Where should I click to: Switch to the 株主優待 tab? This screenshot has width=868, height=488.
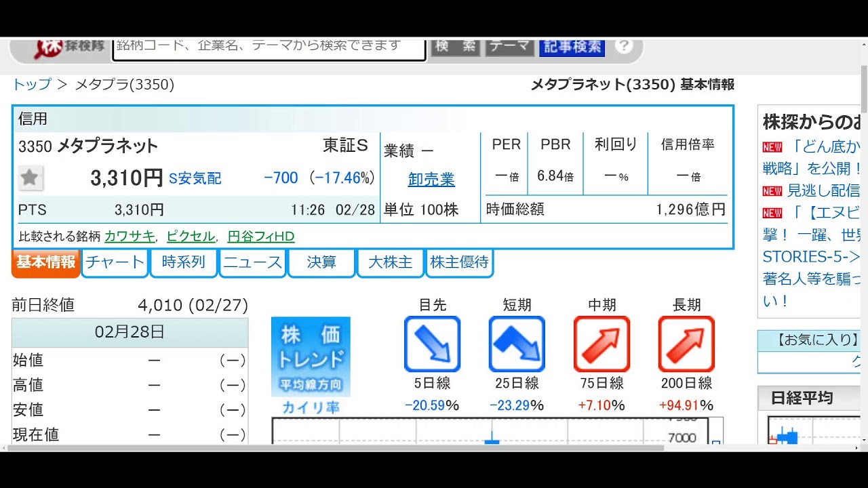459,263
